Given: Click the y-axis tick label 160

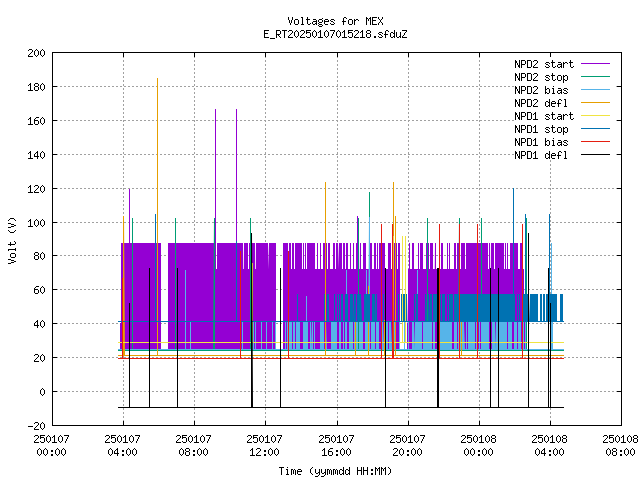Looking at the screenshot, I should [36, 121].
